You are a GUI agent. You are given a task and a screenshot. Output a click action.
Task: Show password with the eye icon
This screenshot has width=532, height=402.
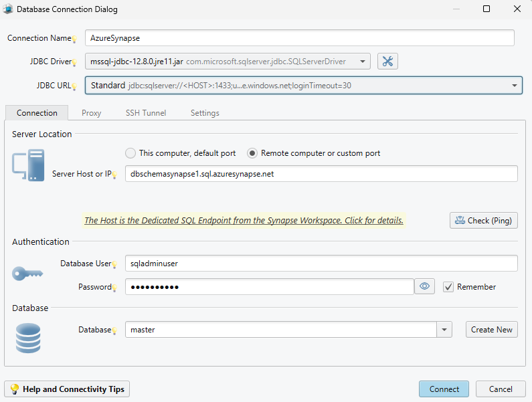424,286
